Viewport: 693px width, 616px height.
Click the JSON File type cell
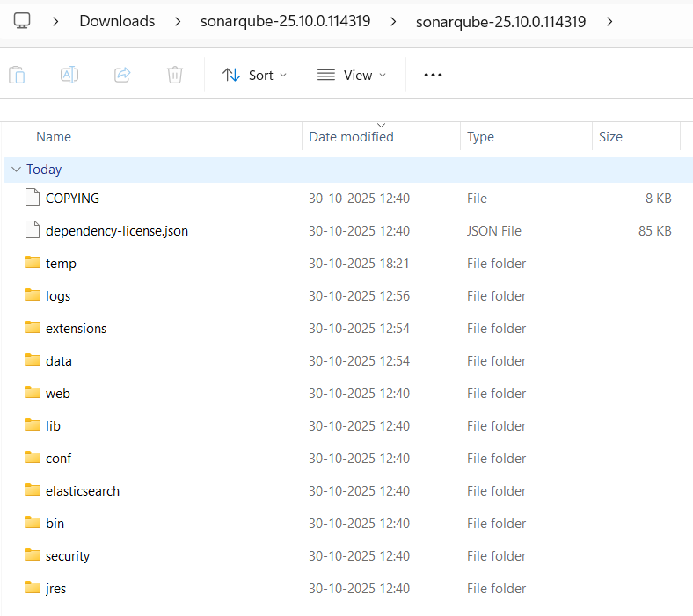[494, 231]
